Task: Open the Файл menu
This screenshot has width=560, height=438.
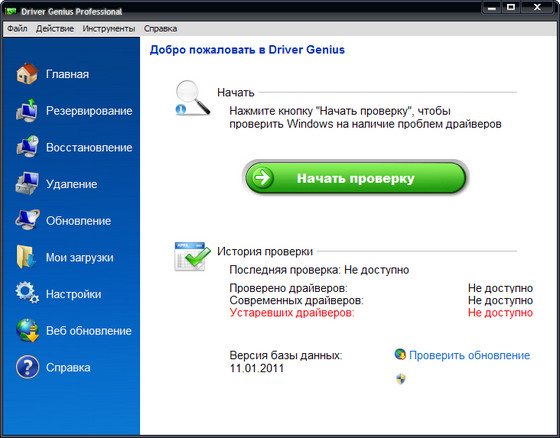Action: tap(17, 29)
